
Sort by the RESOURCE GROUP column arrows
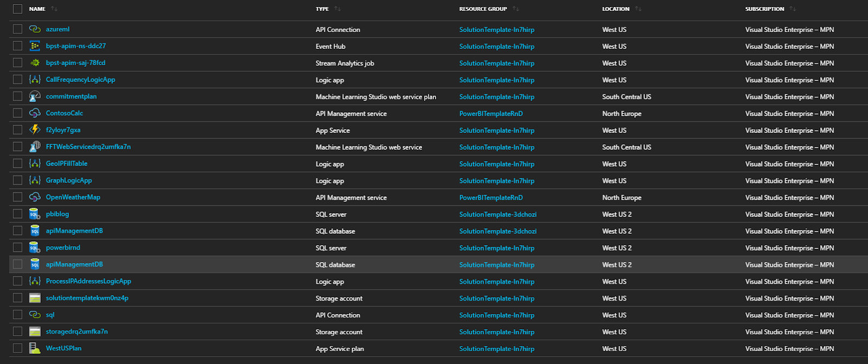click(x=515, y=9)
